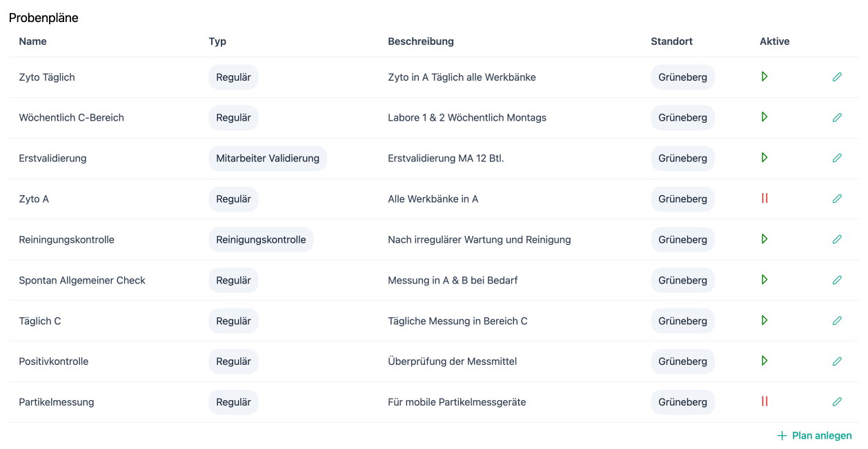Click Mitarbeiter Validierung type badge
The height and width of the screenshot is (449, 868).
pyautogui.click(x=268, y=159)
